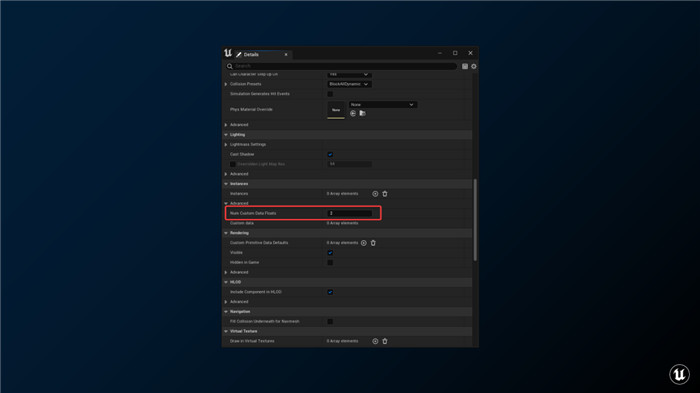Click the Custom data label

pos(242,223)
